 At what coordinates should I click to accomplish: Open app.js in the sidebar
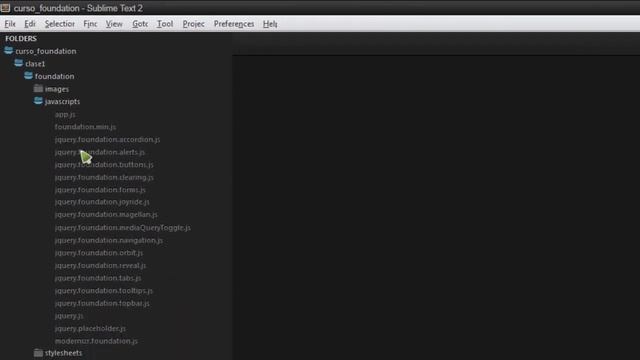tap(65, 115)
